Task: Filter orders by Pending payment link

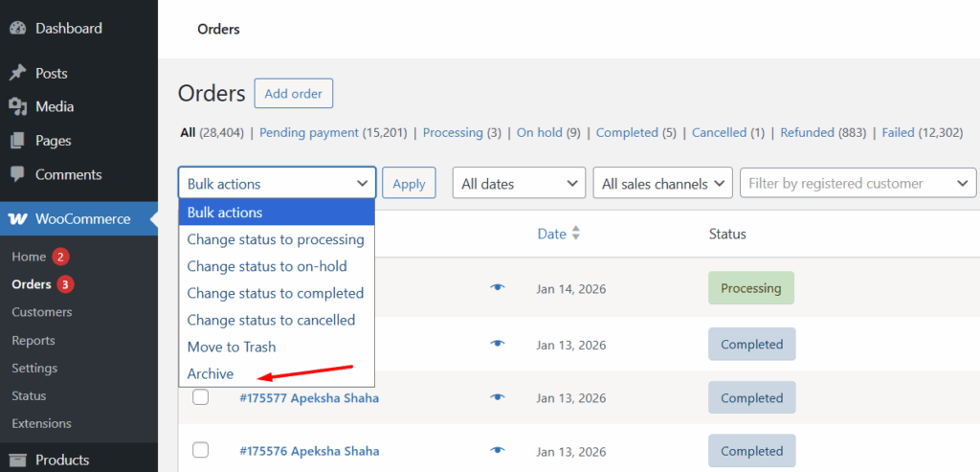Action: tap(308, 133)
